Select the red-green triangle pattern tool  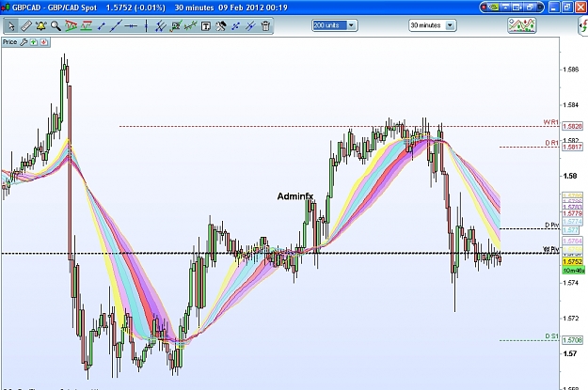coord(71,26)
